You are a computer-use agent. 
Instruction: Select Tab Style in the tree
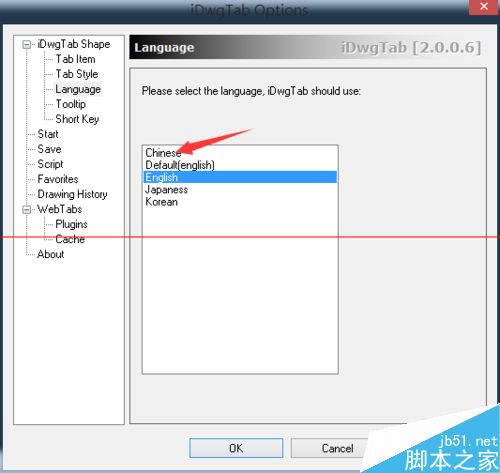pyautogui.click(x=77, y=74)
